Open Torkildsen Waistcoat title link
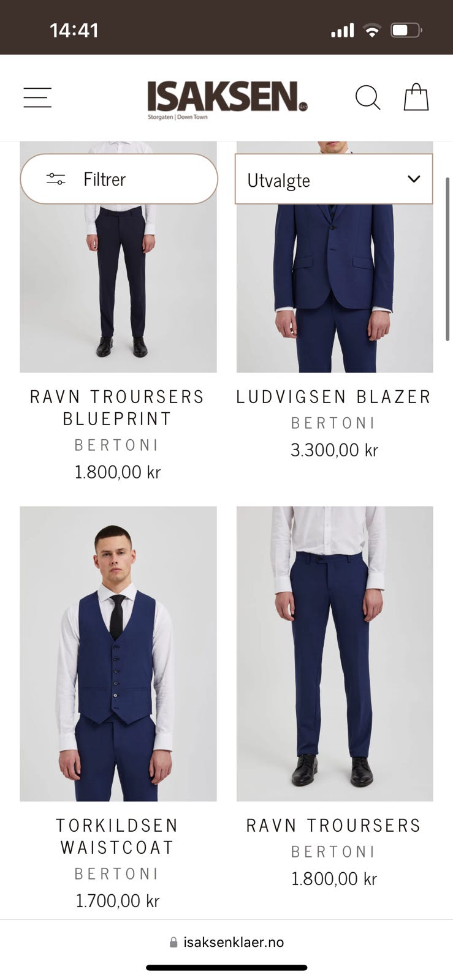The image size is (453, 980). point(118,837)
